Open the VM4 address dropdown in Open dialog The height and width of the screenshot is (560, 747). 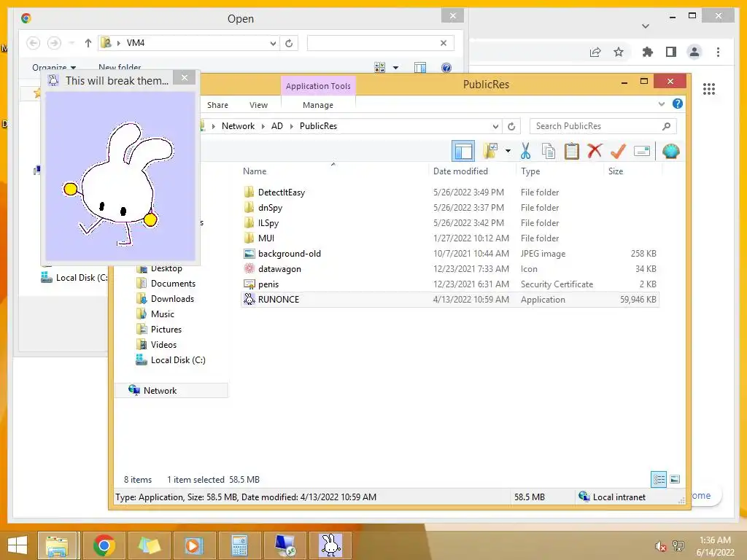[x=273, y=43]
